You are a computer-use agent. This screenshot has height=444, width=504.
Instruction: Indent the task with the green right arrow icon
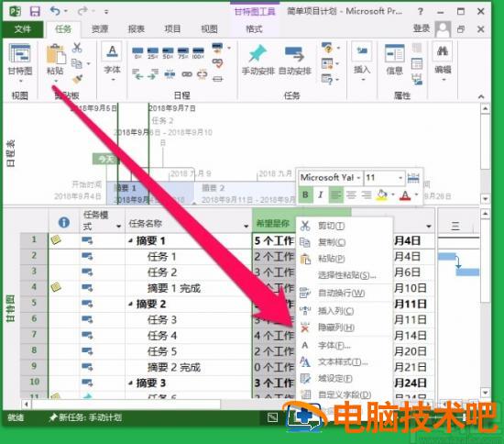point(153,74)
